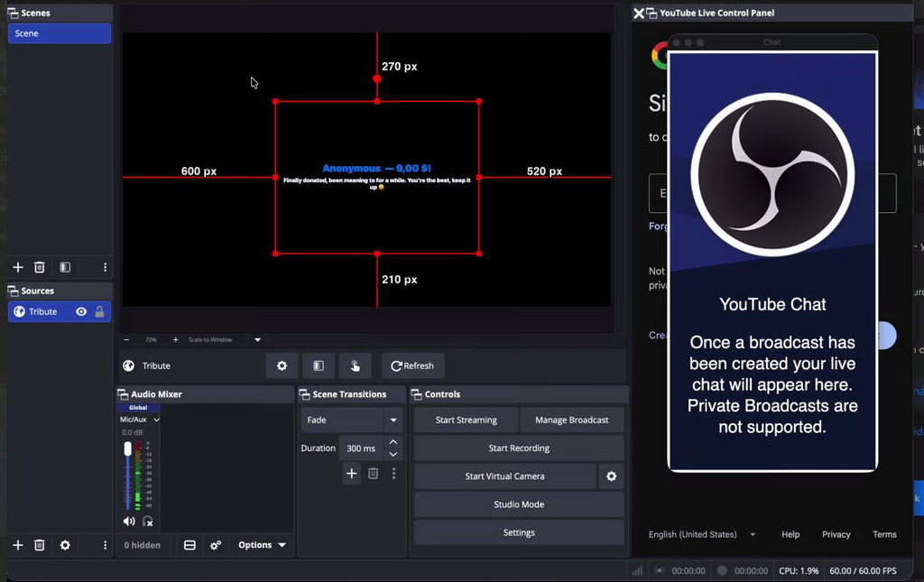Click the Sources panel dock icon
The image size is (924, 582).
coord(13,291)
